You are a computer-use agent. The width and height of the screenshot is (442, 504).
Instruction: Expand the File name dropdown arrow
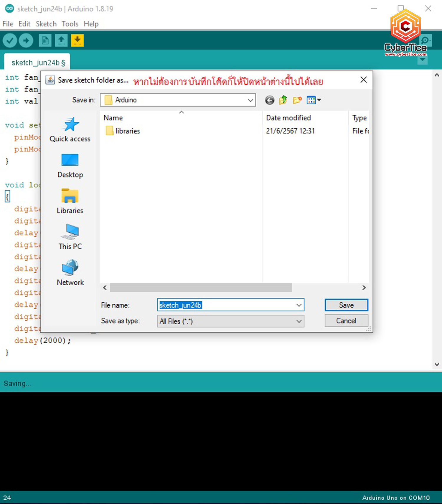pos(299,305)
